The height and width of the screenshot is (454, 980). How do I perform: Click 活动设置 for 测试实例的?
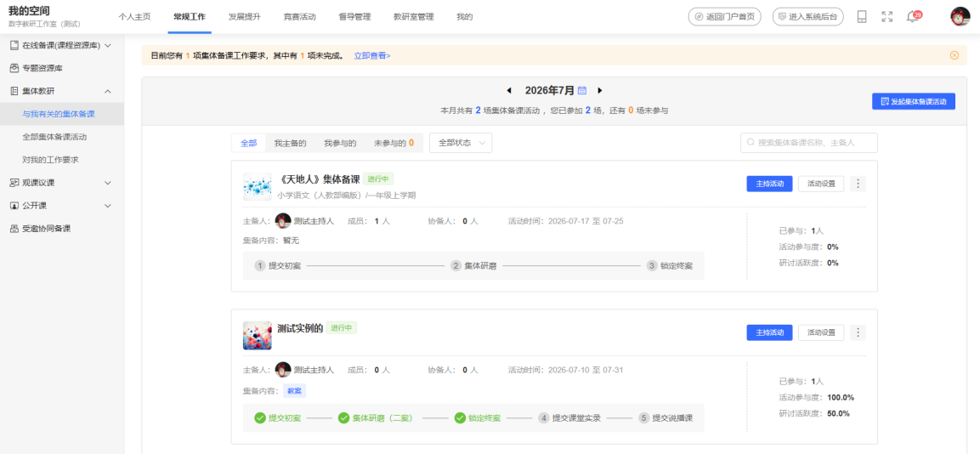821,332
